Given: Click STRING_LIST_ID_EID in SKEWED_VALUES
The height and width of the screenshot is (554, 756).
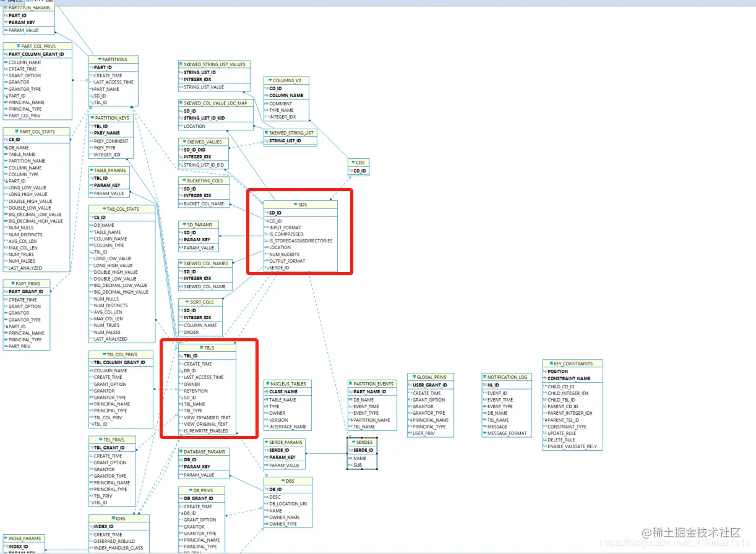Looking at the screenshot, I should [x=204, y=165].
